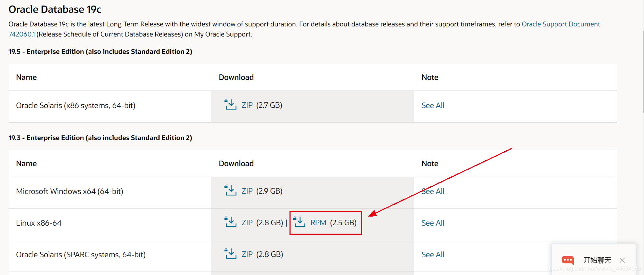Image resolution: width=644 pixels, height=275 pixels.
Task: Close the 开始聊天 chat popup
Action: pos(622,260)
